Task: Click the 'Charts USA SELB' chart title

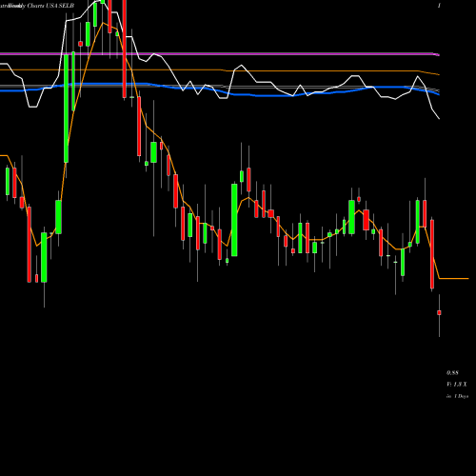Action: [x=50, y=6]
